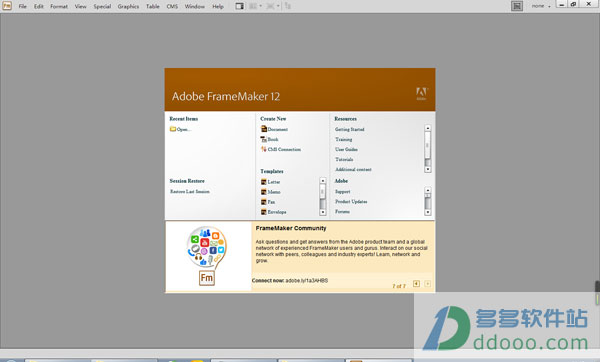Open the CMS Connection link
Image resolution: width=600 pixels, height=362 pixels.
pos(284,149)
